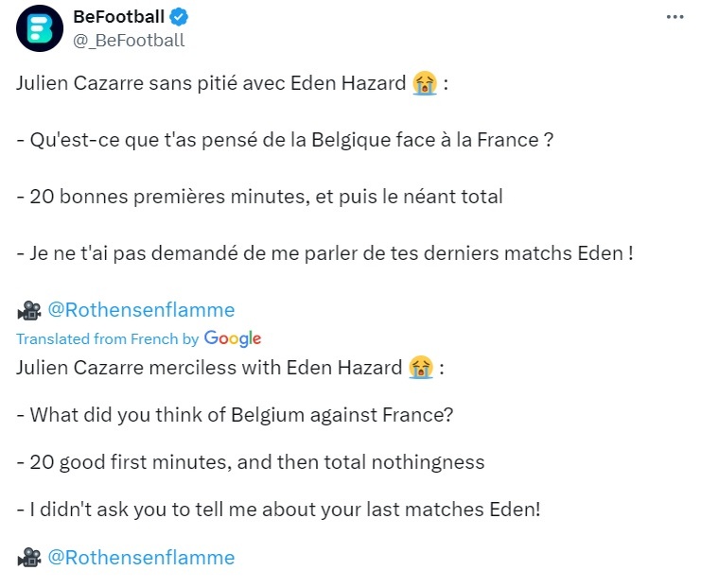Click camera emoji above the translation line
The height and width of the screenshot is (588, 701).
[x=29, y=310]
